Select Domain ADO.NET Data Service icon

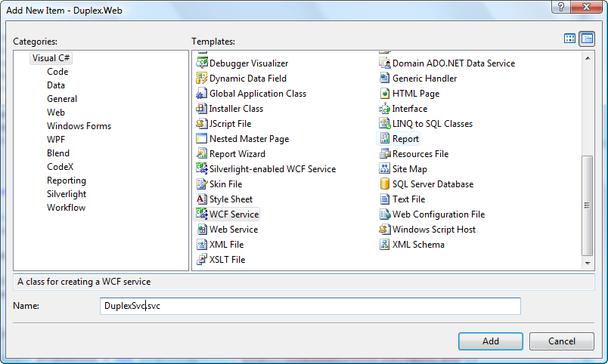[x=384, y=63]
